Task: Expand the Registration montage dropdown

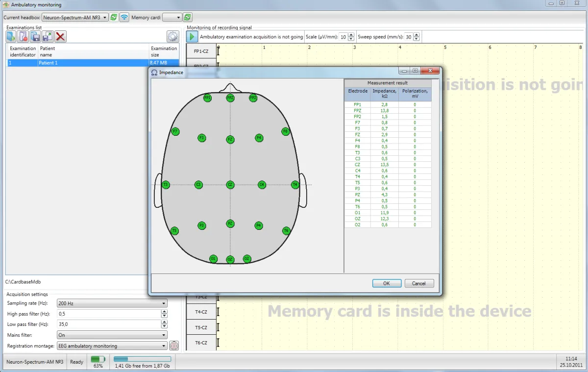Action: 112,346
